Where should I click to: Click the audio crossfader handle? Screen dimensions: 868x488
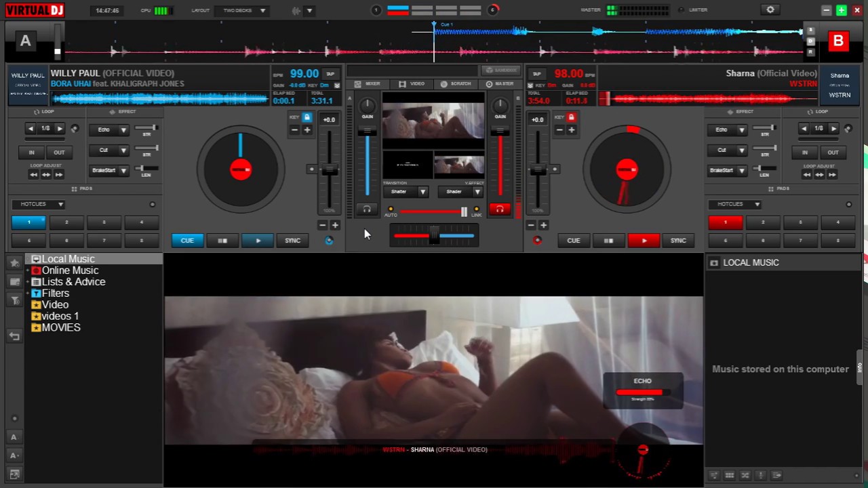point(434,235)
